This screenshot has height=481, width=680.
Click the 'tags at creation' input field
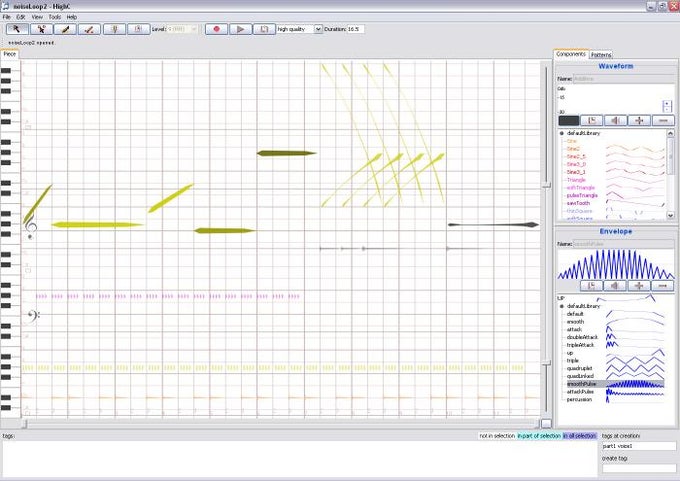coord(639,446)
